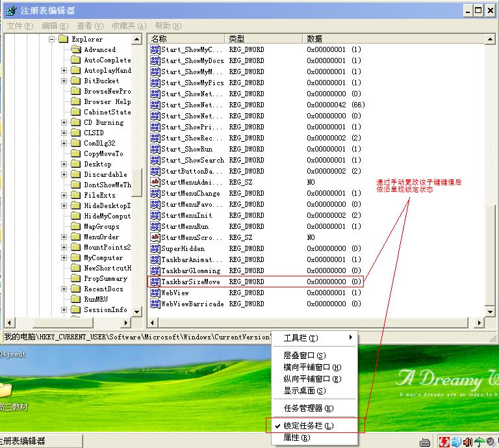Expand the CLSID key
The image size is (499, 448).
[x=64, y=133]
